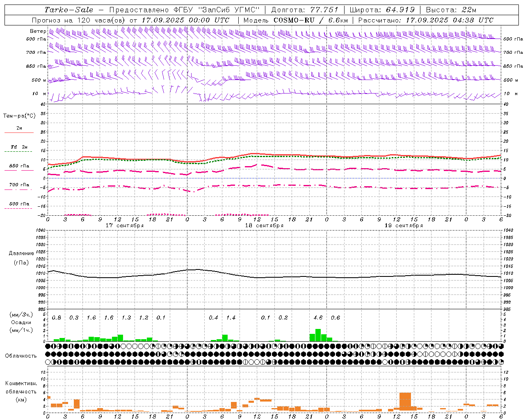The height and width of the screenshot is (420, 525).
Task: Click '850 гПа' temperature legend entry
Action: point(19,166)
